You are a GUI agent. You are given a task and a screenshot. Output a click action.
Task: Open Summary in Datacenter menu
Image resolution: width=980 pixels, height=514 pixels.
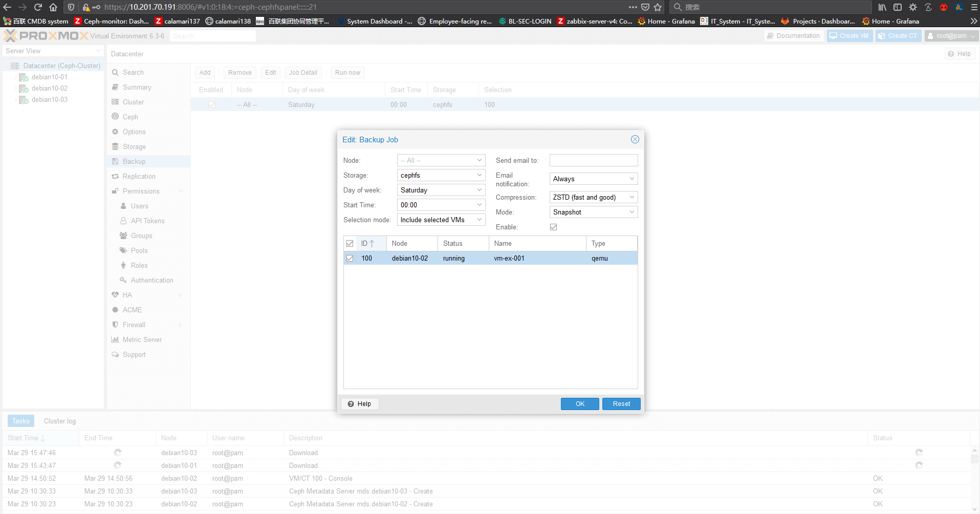[x=137, y=88]
